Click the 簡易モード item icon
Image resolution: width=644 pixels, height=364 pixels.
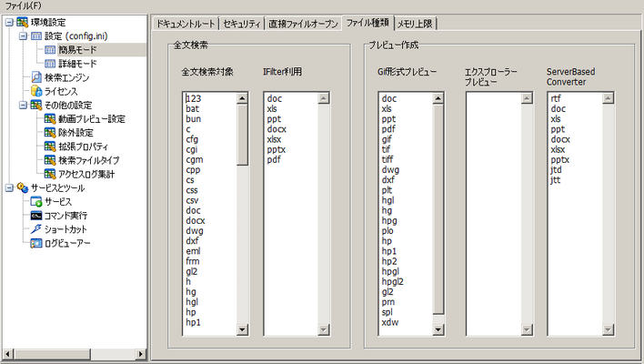coord(50,50)
